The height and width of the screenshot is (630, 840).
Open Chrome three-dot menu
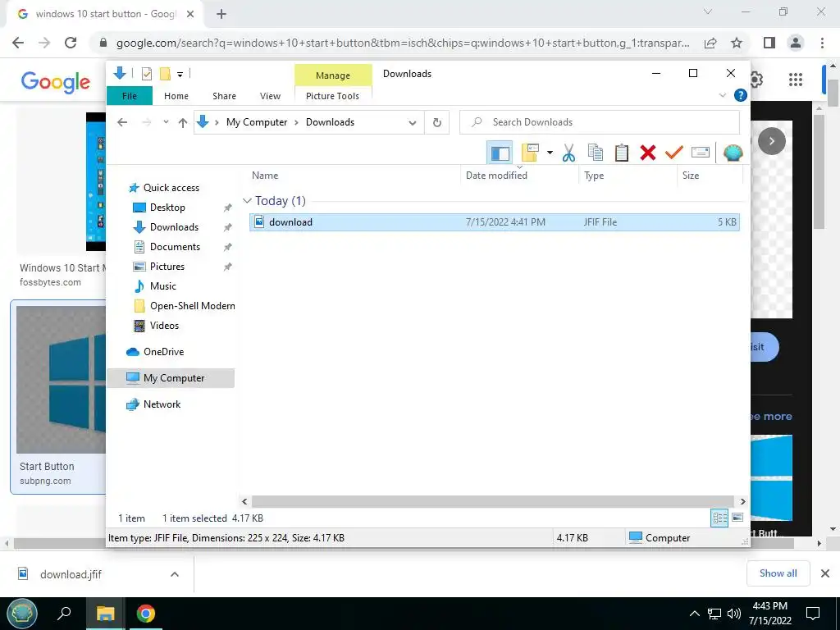822,43
